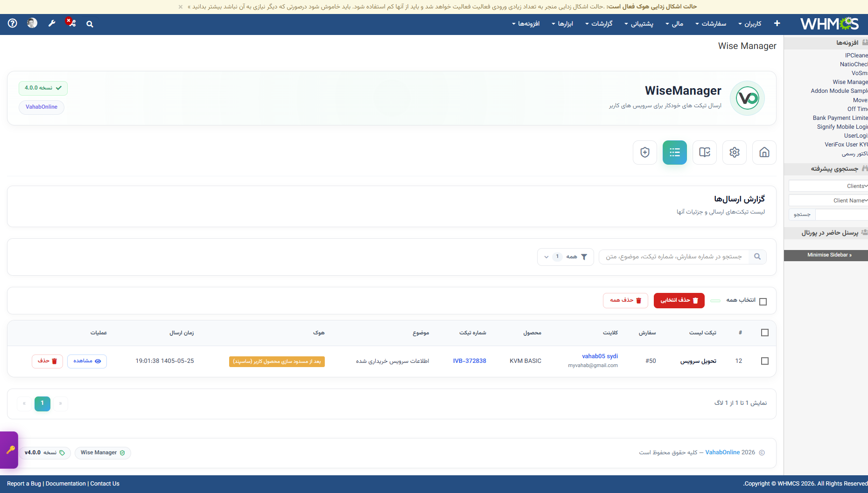868x493 pixels.
Task: Open Addon Module Sample link
Action: coord(840,91)
